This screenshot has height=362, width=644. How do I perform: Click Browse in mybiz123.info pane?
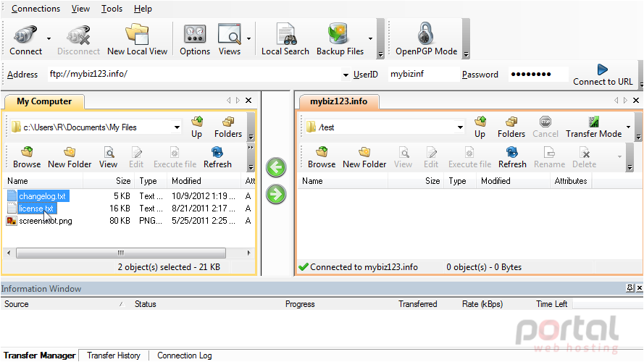pyautogui.click(x=322, y=158)
